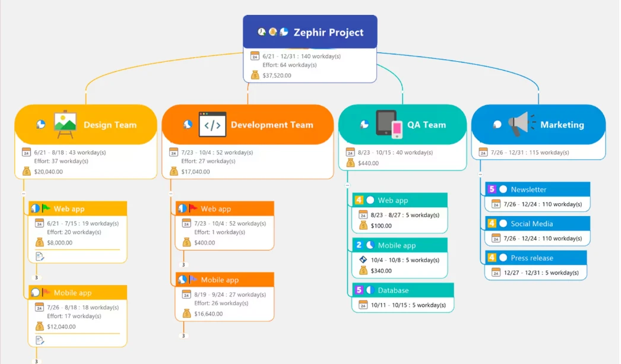Click the clock icon in Zephir Project header

click(x=261, y=31)
